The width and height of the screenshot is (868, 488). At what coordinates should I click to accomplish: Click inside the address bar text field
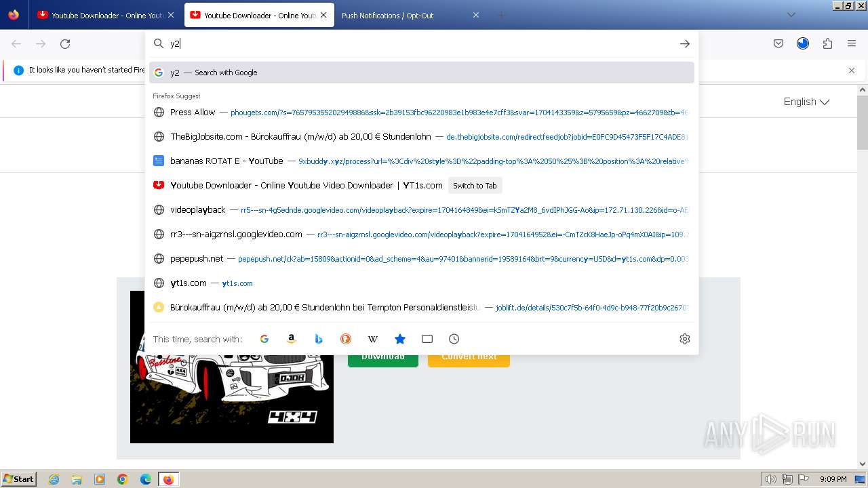(x=420, y=43)
